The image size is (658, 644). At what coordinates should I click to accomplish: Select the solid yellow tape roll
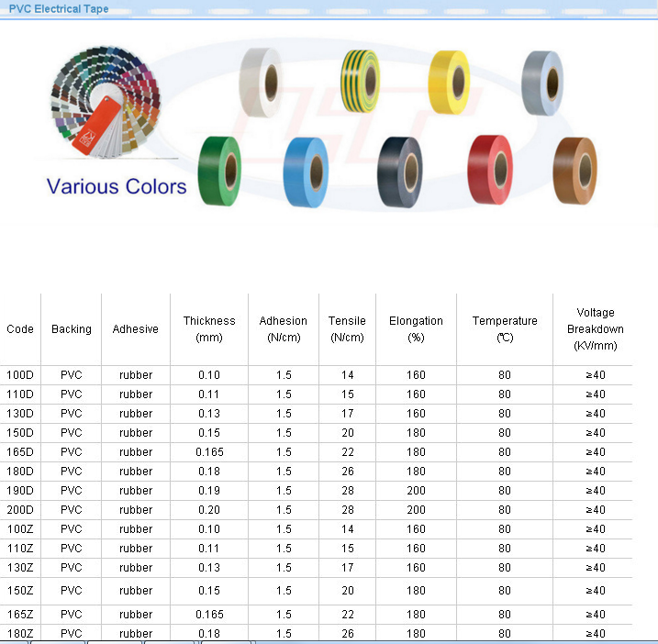449,83
